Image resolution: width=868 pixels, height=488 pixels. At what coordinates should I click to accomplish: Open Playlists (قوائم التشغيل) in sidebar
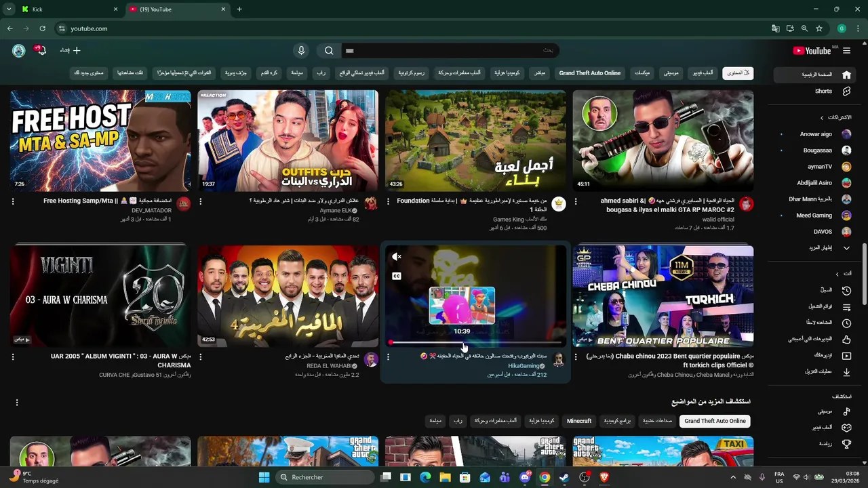[814, 306]
